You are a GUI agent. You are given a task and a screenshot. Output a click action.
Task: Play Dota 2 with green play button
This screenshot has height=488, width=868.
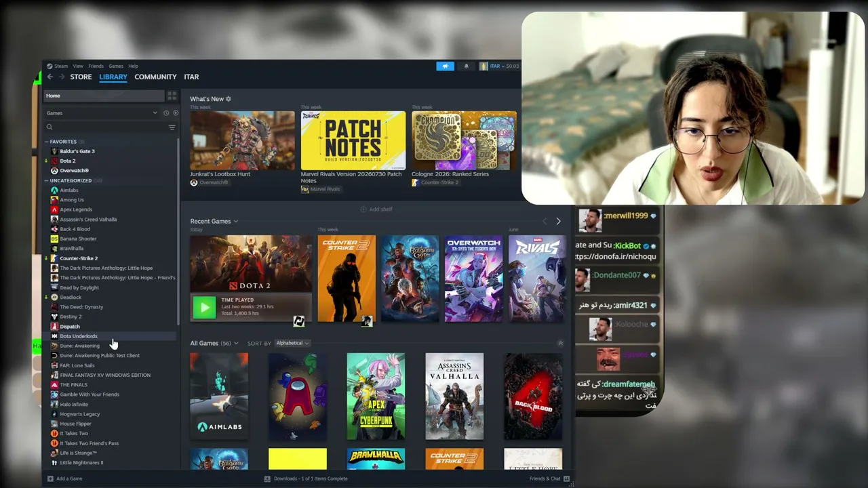point(204,308)
